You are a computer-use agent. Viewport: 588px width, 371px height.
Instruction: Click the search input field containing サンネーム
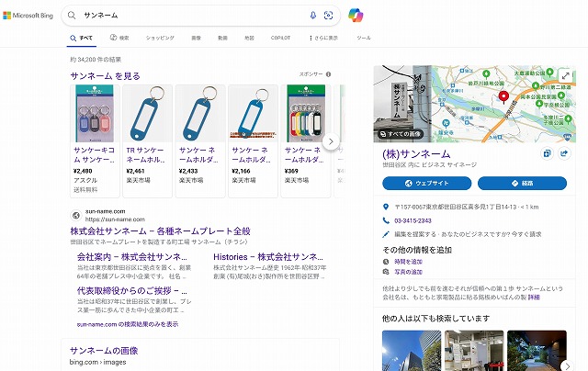pyautogui.click(x=184, y=16)
